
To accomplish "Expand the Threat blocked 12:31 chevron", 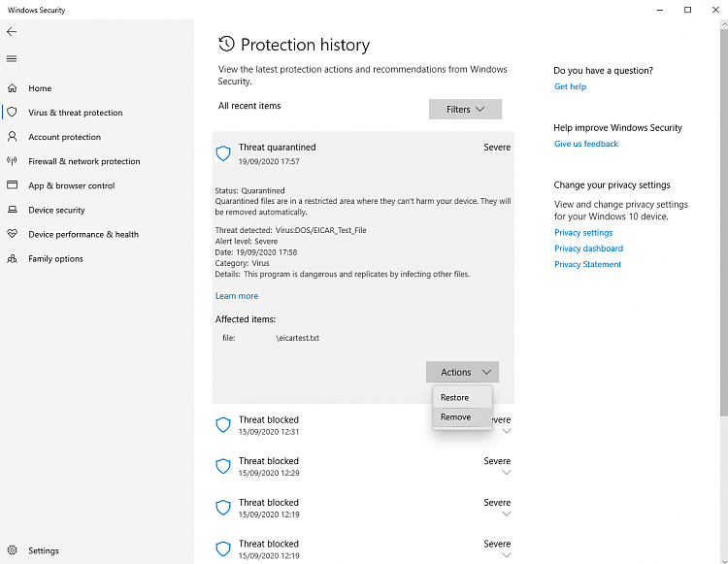I will click(507, 431).
